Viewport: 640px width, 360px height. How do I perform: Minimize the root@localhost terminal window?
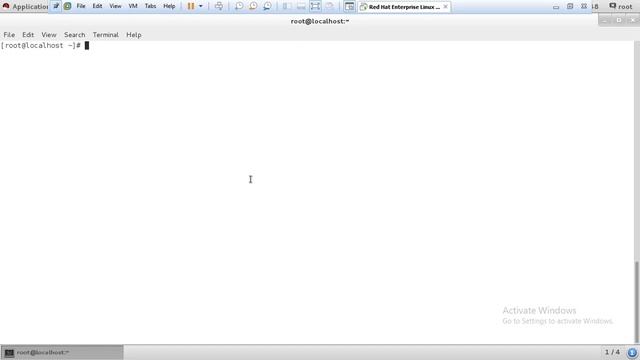[x=605, y=20]
